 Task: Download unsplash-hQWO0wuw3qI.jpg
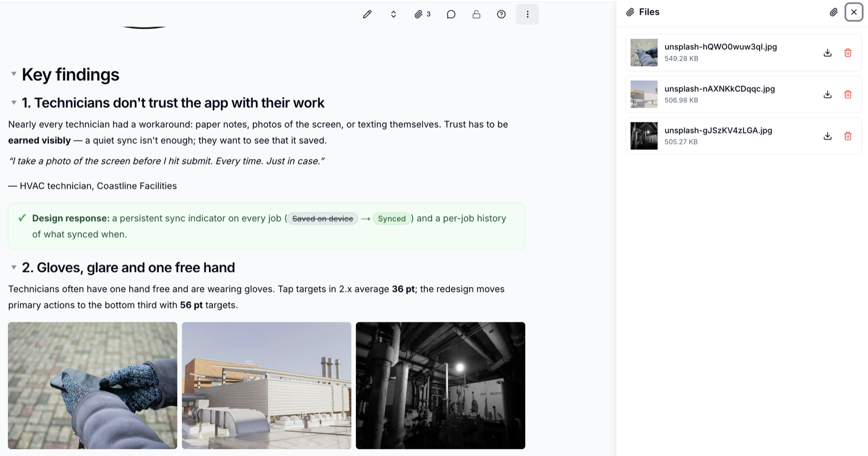tap(827, 53)
